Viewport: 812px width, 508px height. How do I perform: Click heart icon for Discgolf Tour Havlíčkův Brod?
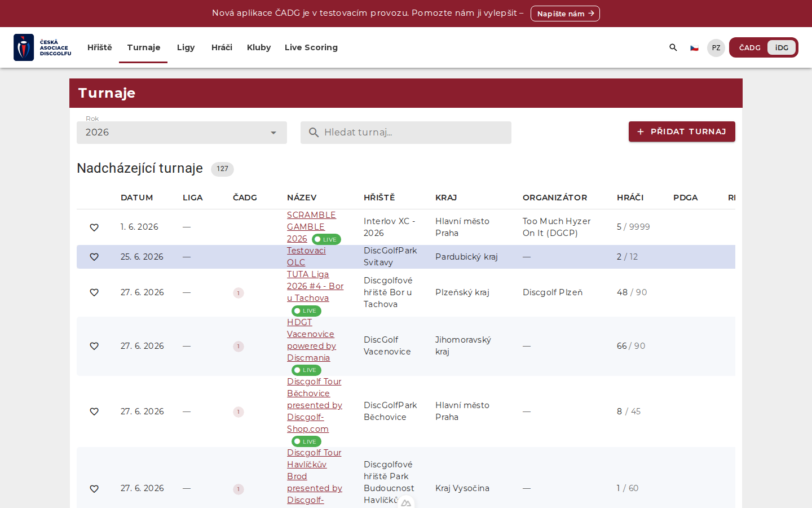[x=94, y=489]
